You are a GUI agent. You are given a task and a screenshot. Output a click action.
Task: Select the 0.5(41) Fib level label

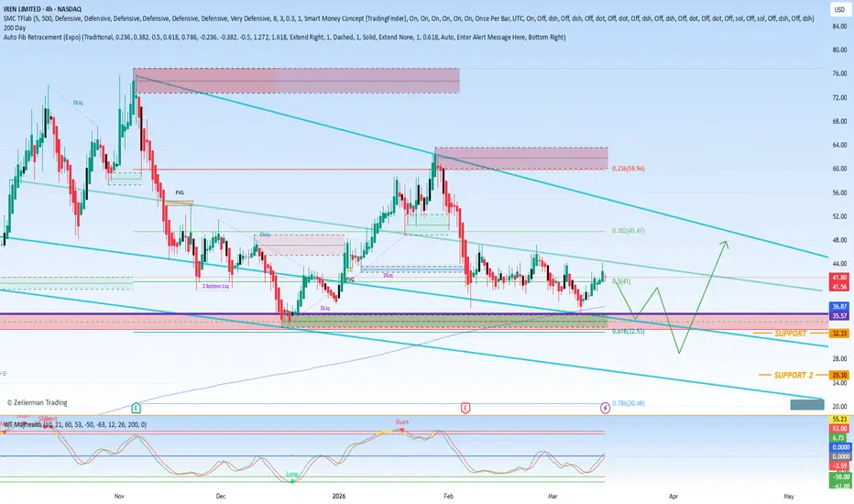click(621, 281)
